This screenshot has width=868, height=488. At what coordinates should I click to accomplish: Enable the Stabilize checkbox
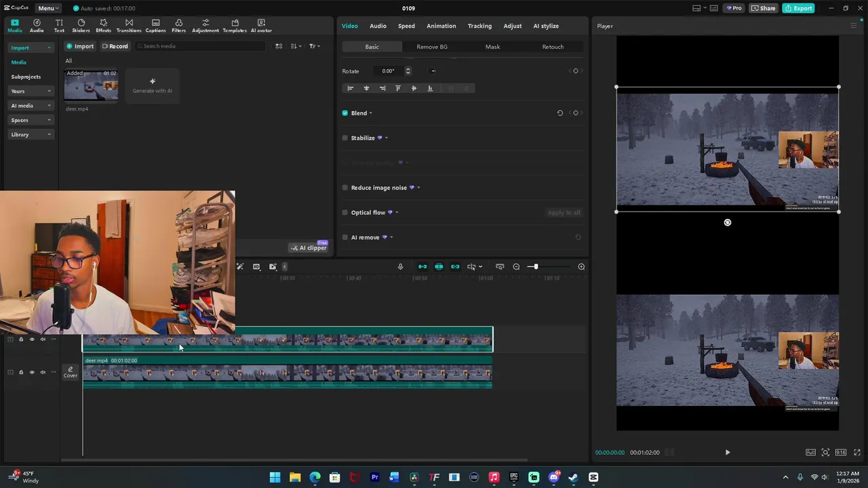(x=345, y=138)
